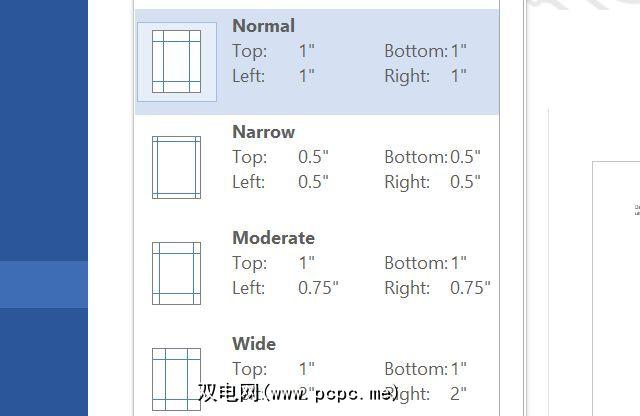Choose the Narrow margin preset title
The image size is (640, 416).
(263, 132)
